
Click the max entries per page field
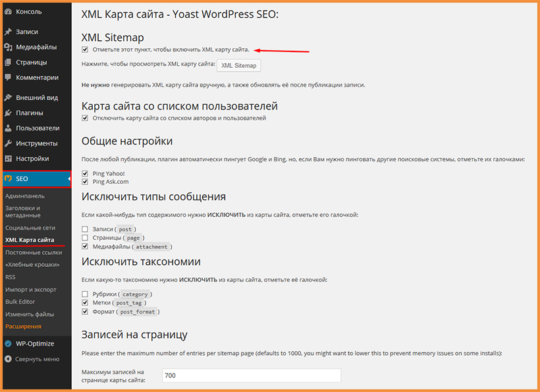tap(252, 376)
